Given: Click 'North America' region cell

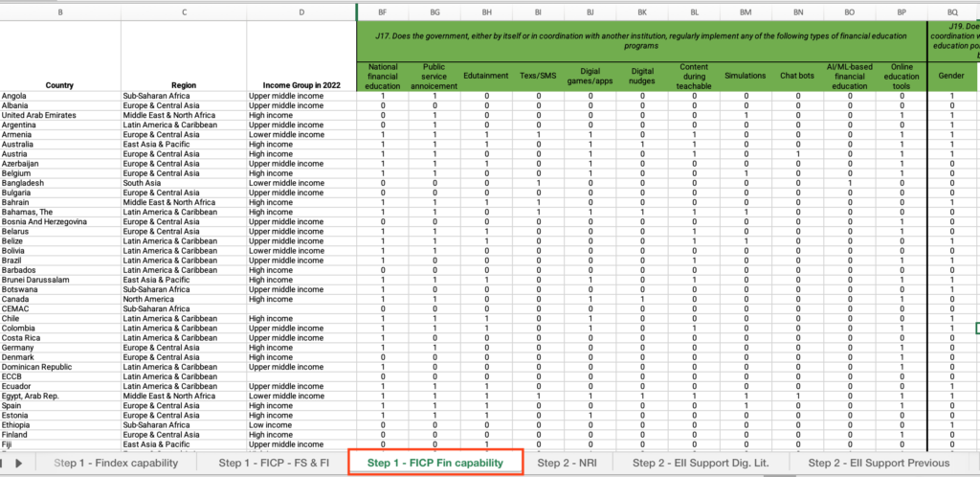Looking at the screenshot, I should tap(185, 300).
